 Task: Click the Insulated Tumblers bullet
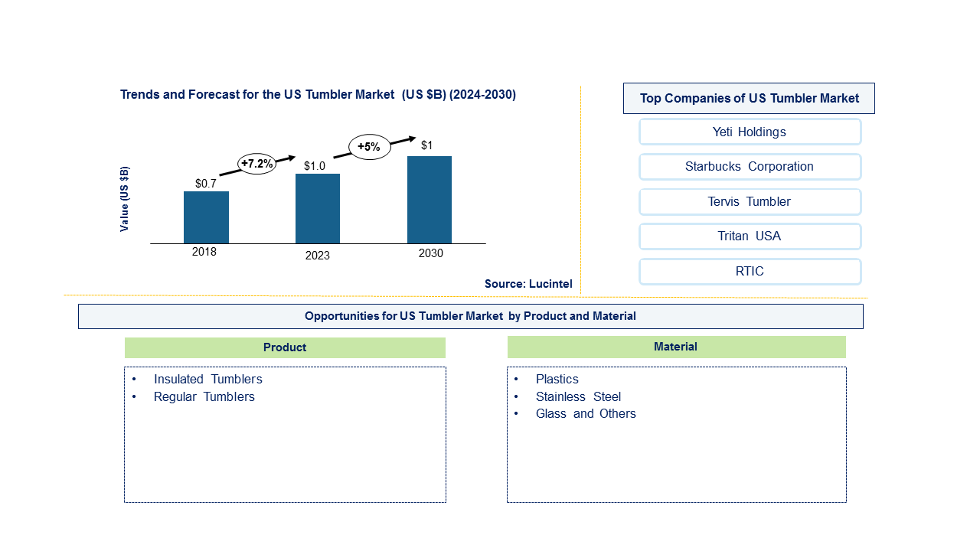207,380
